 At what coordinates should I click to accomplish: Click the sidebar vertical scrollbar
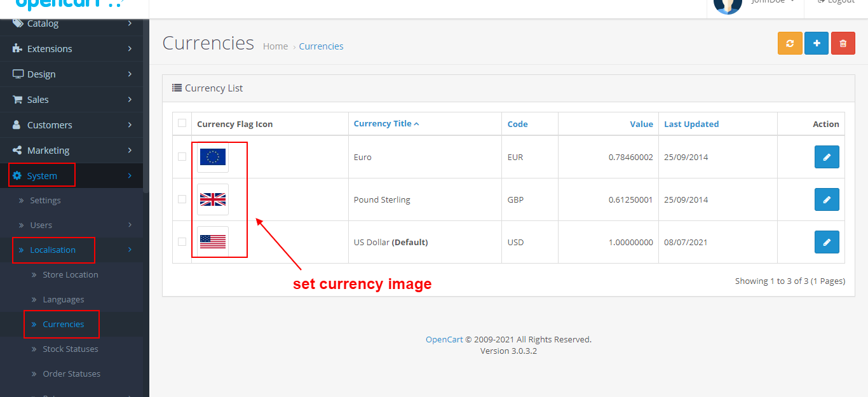(x=146, y=105)
